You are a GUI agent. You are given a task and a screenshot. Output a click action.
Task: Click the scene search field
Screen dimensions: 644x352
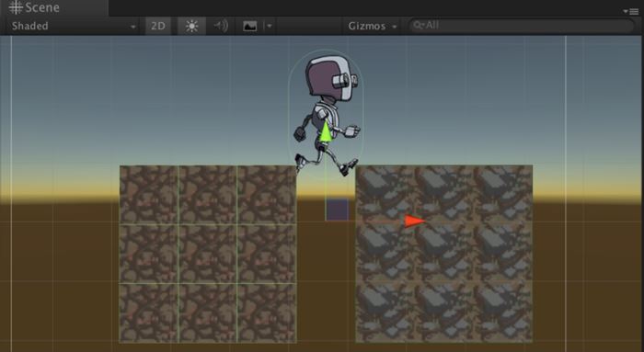[x=522, y=26]
